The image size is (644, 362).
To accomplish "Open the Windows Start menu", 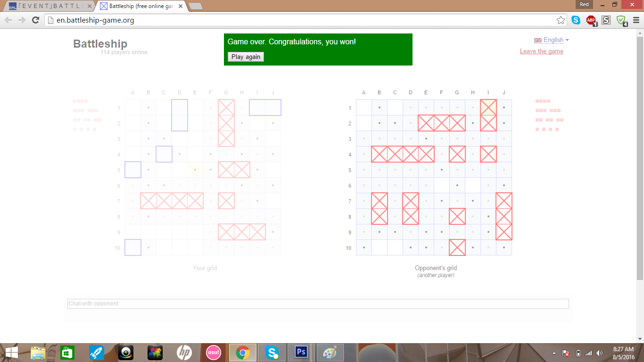I will 11,353.
